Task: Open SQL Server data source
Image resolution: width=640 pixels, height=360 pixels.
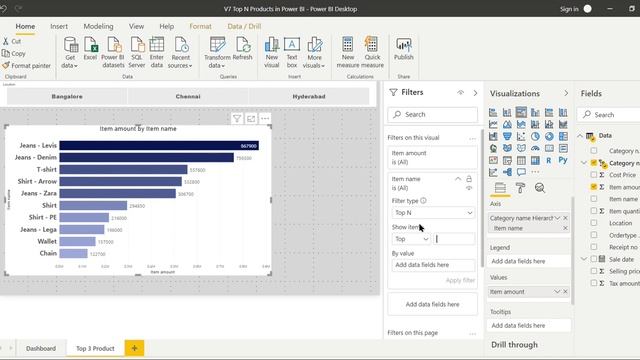Action: (137, 52)
